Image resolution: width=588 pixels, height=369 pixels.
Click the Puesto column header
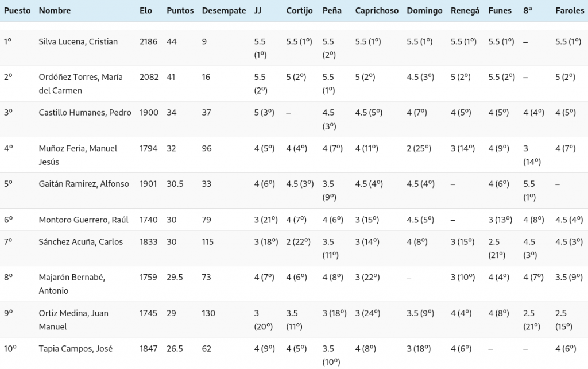[x=17, y=11]
